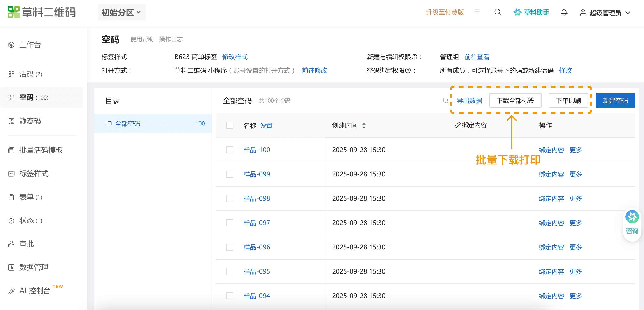Click the top header search icon
Screen dimensions: 644x310
[x=498, y=12]
